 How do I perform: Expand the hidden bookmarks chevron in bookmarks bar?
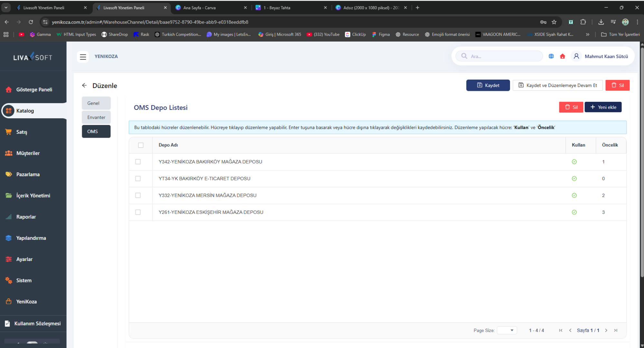pyautogui.click(x=588, y=34)
